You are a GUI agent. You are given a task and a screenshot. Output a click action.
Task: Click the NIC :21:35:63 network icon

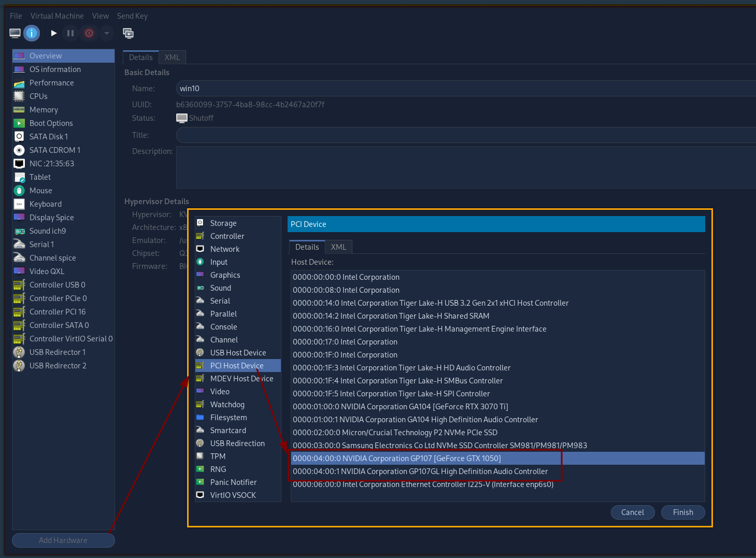pos(19,164)
